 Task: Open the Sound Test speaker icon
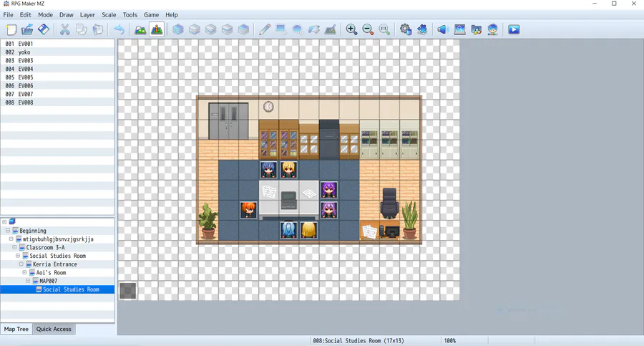click(442, 29)
